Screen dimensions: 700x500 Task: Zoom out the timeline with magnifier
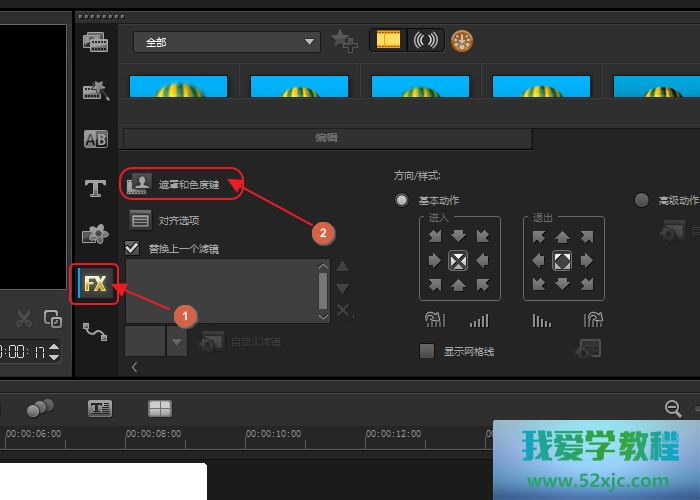point(673,408)
